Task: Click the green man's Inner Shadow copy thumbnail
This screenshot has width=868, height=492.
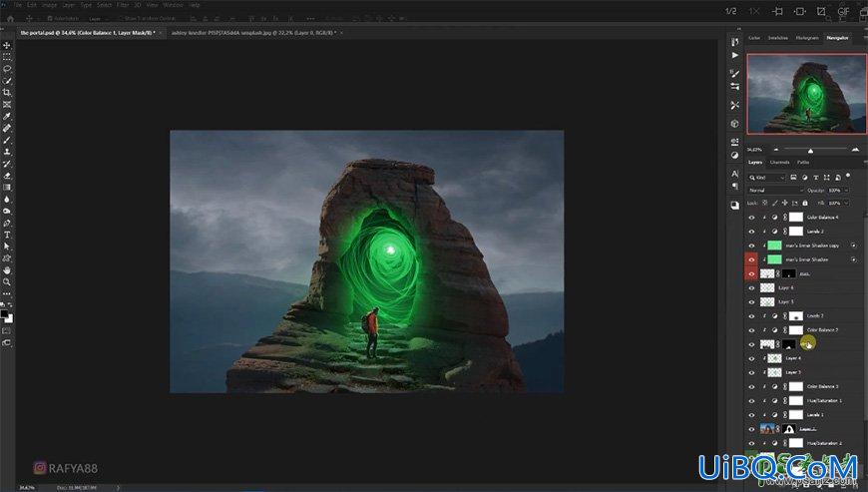Action: (774, 246)
